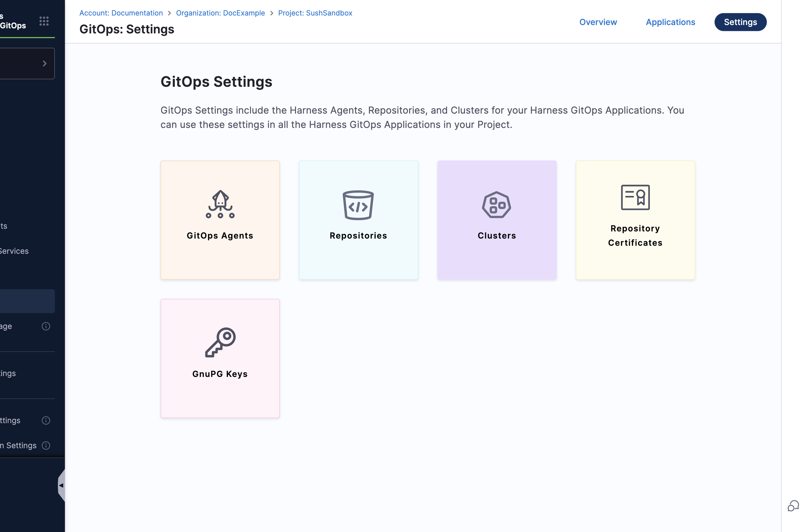Go to Organization: DocExample breadcrumb
Viewport: 805px width, 532px height.
coord(220,13)
